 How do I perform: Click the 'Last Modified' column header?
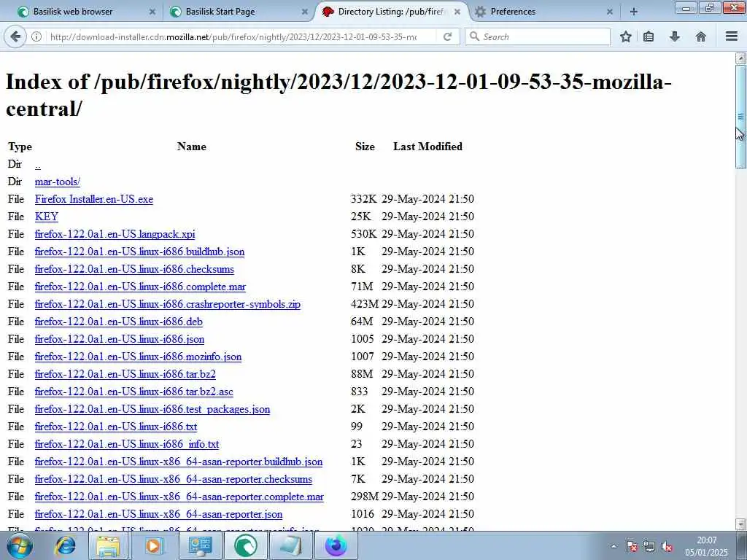pyautogui.click(x=427, y=147)
